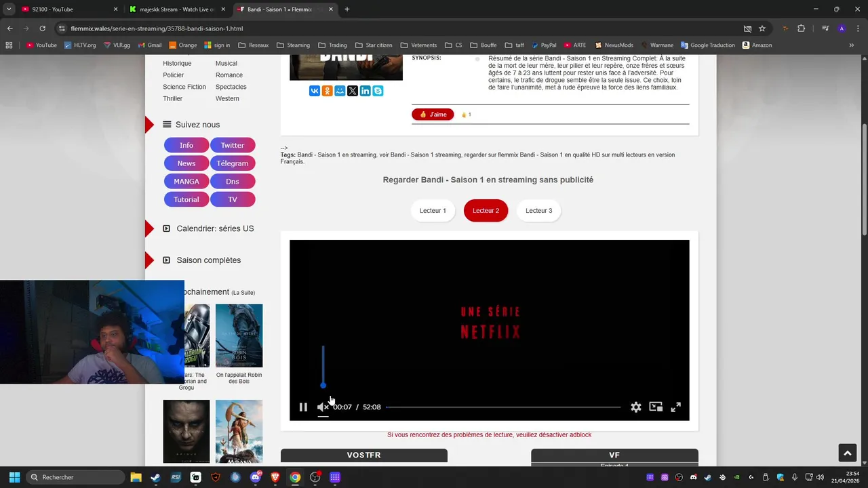Open On l'appelait Robin des Bois poster
Image resolution: width=868 pixels, height=488 pixels.
click(x=239, y=336)
